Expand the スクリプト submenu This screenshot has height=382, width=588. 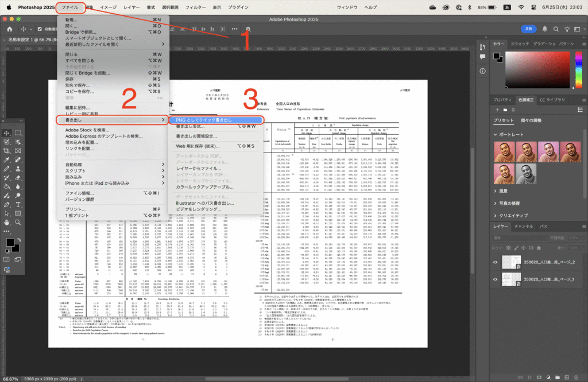[113, 171]
